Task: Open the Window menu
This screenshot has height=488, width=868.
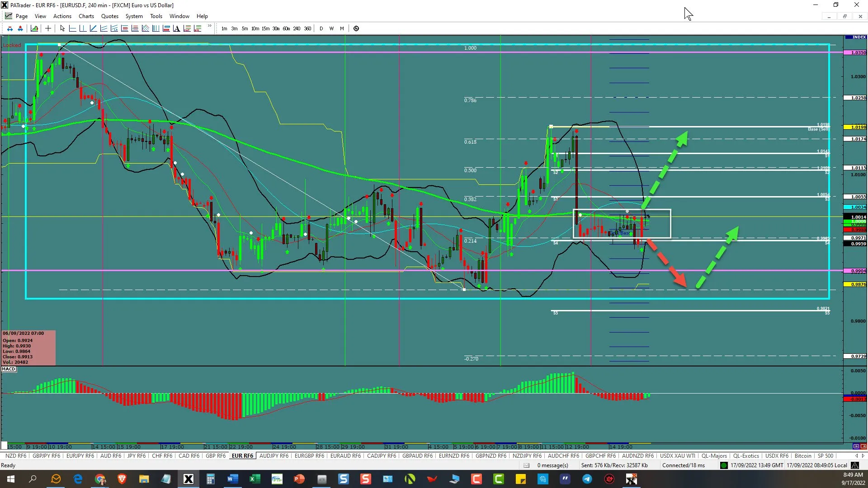Action: click(x=179, y=16)
